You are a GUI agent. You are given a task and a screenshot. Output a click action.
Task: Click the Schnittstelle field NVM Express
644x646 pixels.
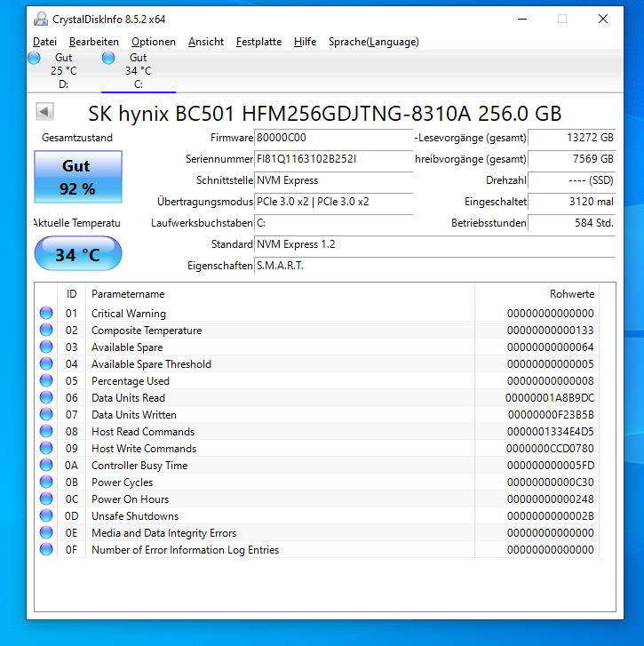pyautogui.click(x=333, y=180)
